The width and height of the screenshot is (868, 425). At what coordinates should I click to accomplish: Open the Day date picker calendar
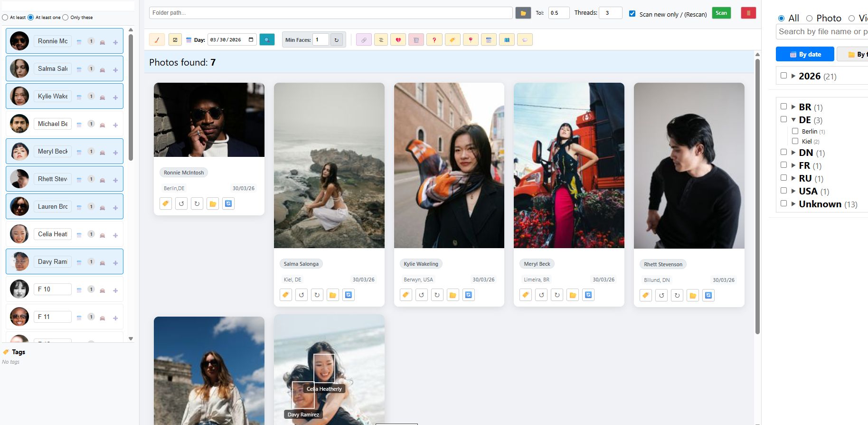[251, 40]
